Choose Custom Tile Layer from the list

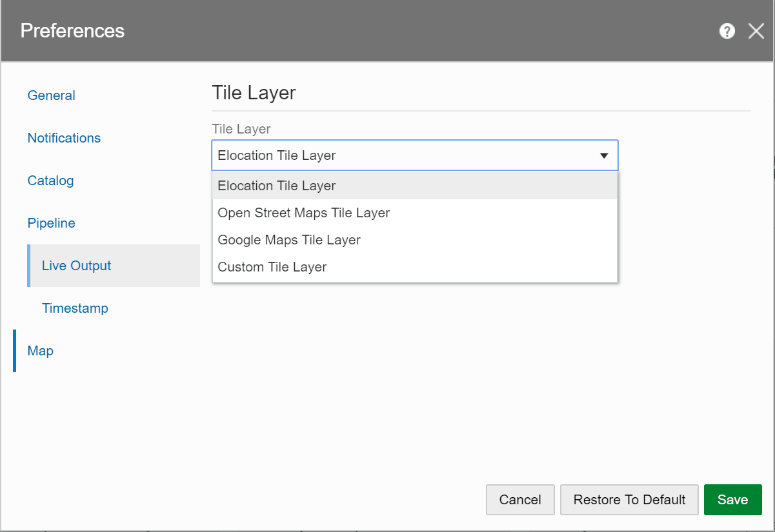pos(272,266)
